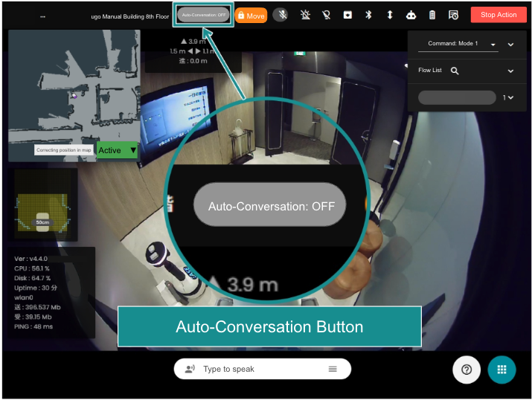Click the speaking person icon in speak bar

coord(190,369)
